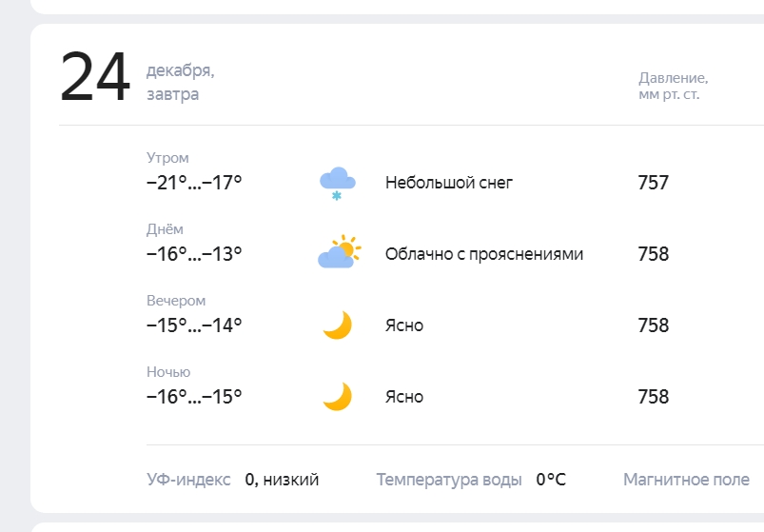Click the 'Давление, мм рт. ст.' header

tap(674, 86)
